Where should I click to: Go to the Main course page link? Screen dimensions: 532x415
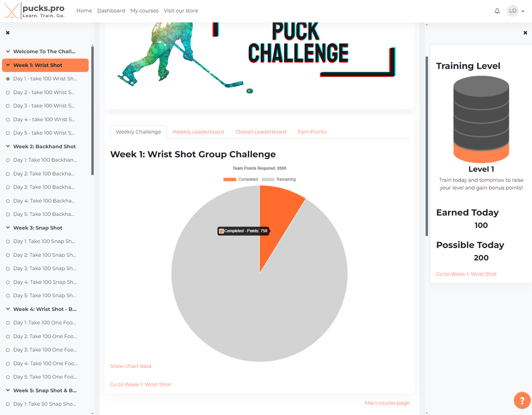pyautogui.click(x=387, y=403)
